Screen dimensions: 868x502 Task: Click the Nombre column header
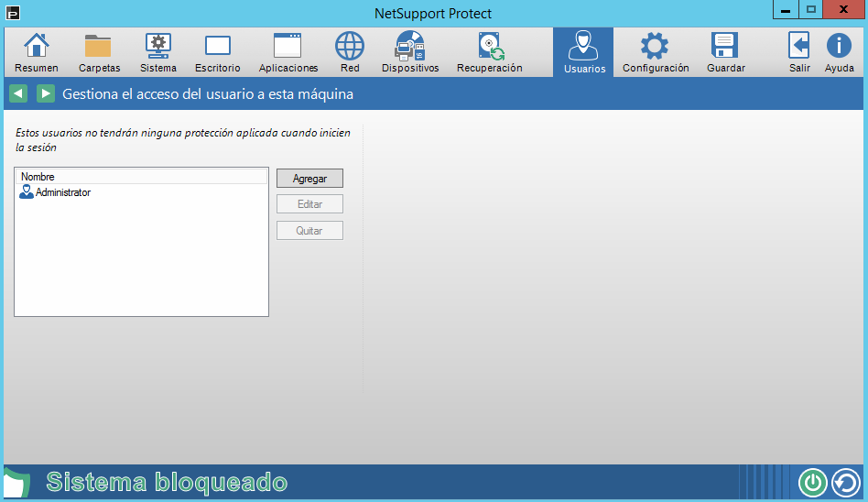(x=141, y=177)
